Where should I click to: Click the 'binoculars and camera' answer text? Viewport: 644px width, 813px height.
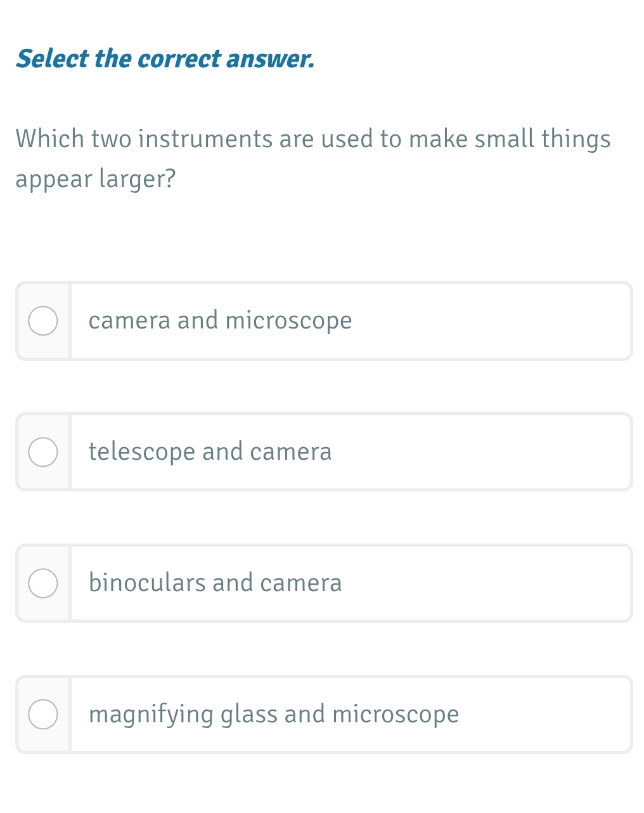215,583
